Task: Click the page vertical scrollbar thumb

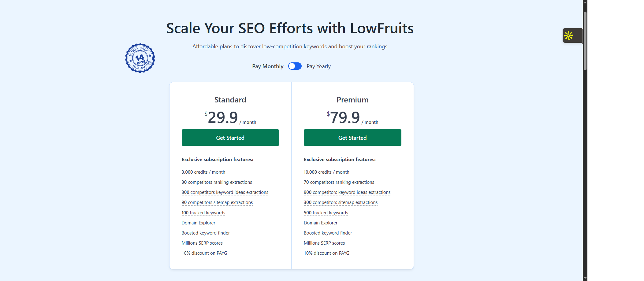Action: pyautogui.click(x=585, y=41)
